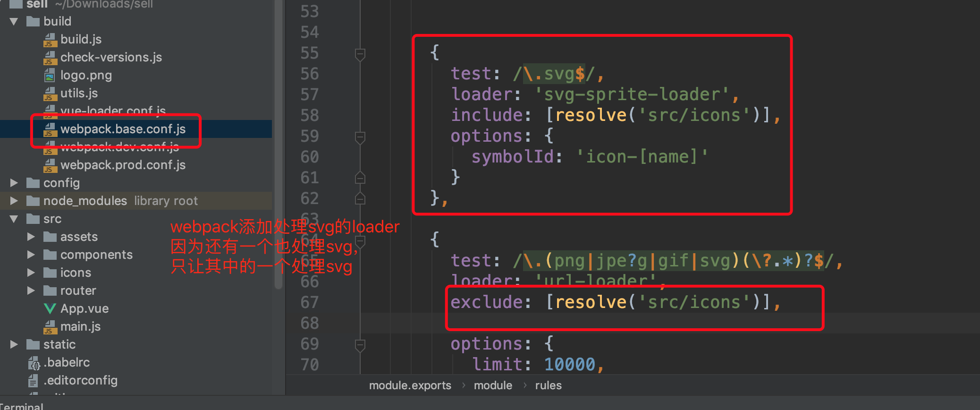980x410 pixels.
Task: Expand the node_modules folder arrow
Action: point(14,201)
